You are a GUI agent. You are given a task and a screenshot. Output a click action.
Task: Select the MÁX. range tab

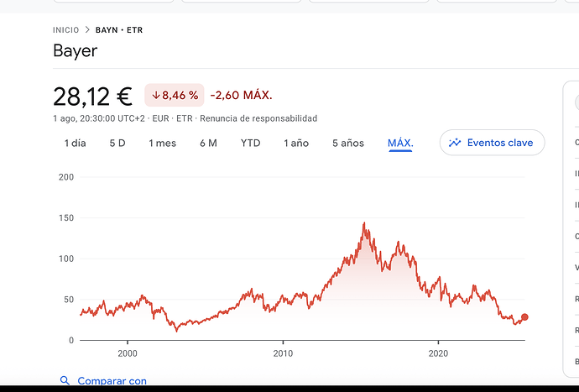[x=400, y=143]
